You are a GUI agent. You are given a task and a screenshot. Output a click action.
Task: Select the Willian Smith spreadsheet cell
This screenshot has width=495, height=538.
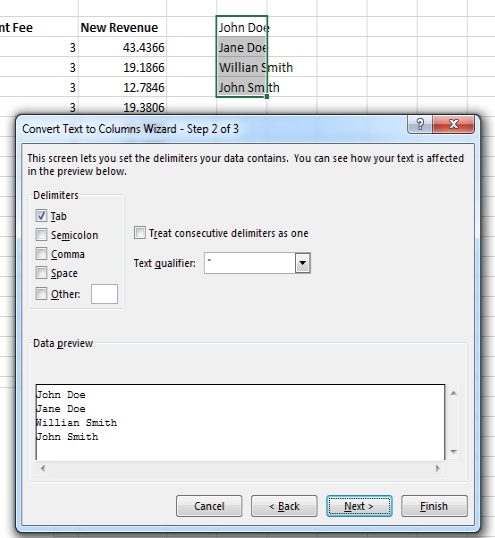click(x=242, y=67)
